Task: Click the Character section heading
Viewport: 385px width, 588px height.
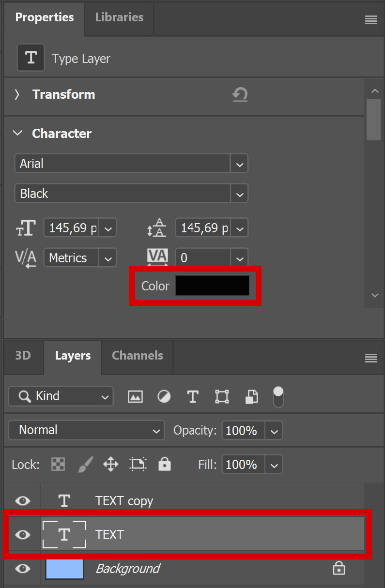Action: (x=62, y=134)
